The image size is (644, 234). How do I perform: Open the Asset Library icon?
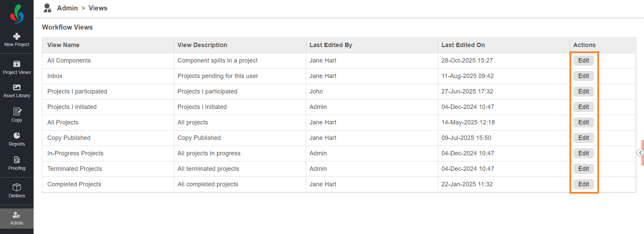point(17,87)
